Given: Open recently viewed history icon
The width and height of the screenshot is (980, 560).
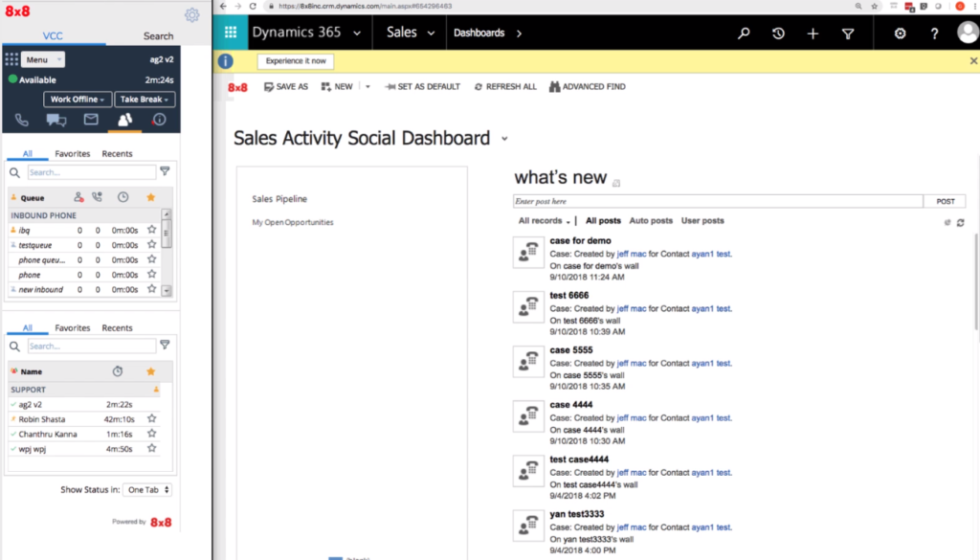Looking at the screenshot, I should tap(778, 34).
